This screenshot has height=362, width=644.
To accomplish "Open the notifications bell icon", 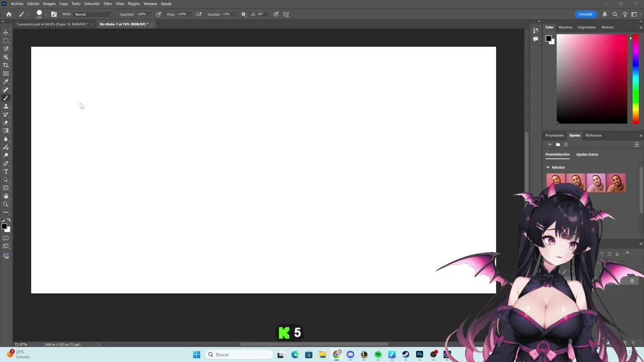I will coord(605,14).
